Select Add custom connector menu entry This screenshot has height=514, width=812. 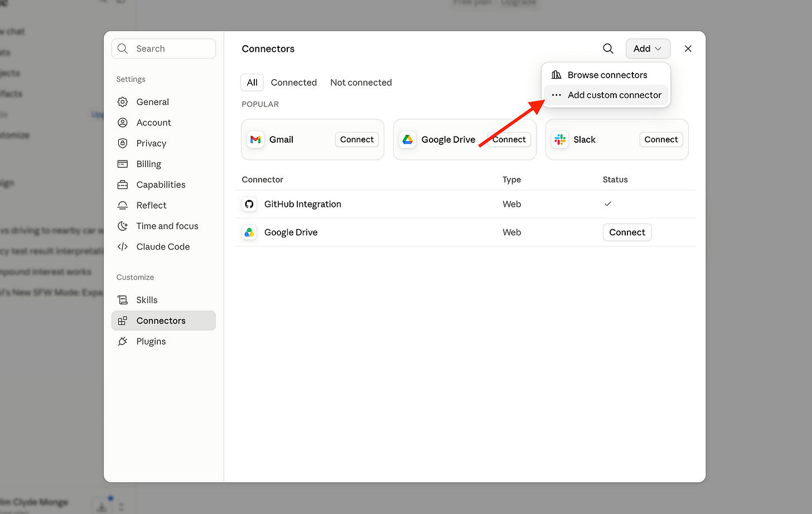point(606,95)
